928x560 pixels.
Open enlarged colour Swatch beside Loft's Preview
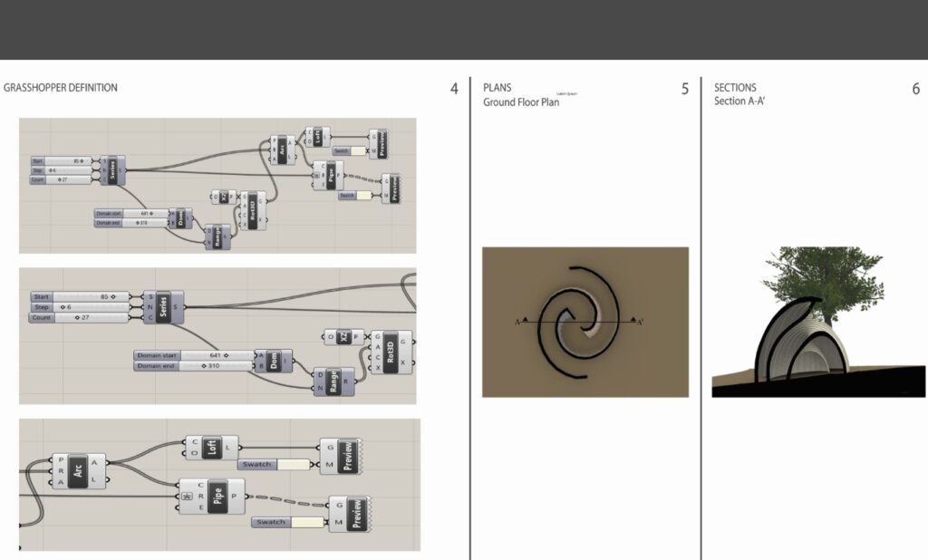[293, 465]
